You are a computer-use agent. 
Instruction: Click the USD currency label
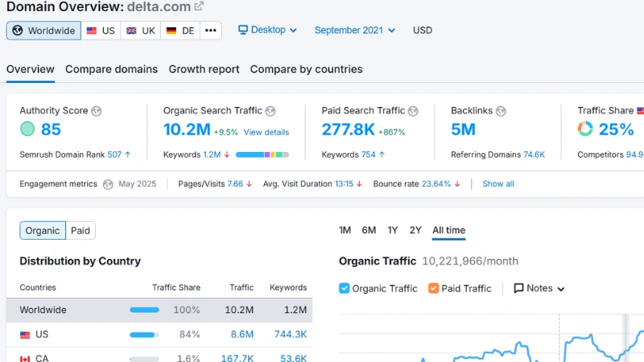422,31
